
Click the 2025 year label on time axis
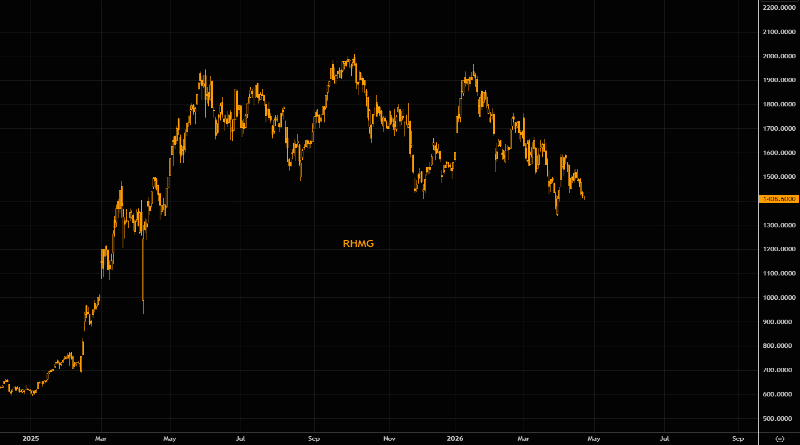[x=30, y=438]
